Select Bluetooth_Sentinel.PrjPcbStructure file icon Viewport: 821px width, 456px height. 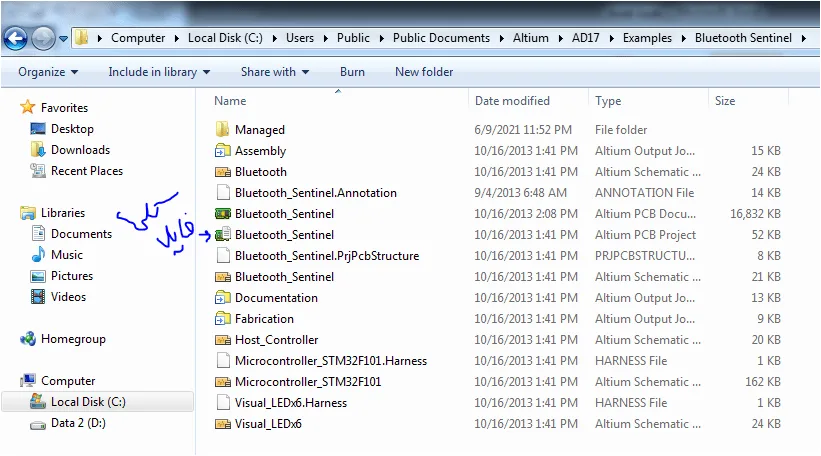tap(223, 255)
